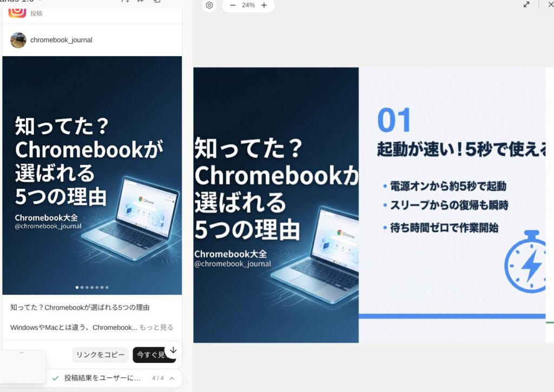Click the green checkmark task status icon
The image size is (554, 392).
pyautogui.click(x=55, y=378)
